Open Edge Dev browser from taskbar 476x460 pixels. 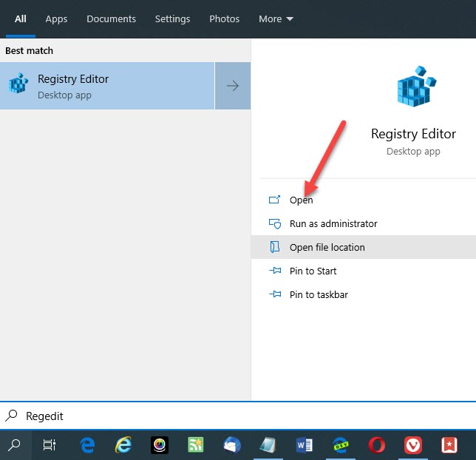(x=340, y=445)
